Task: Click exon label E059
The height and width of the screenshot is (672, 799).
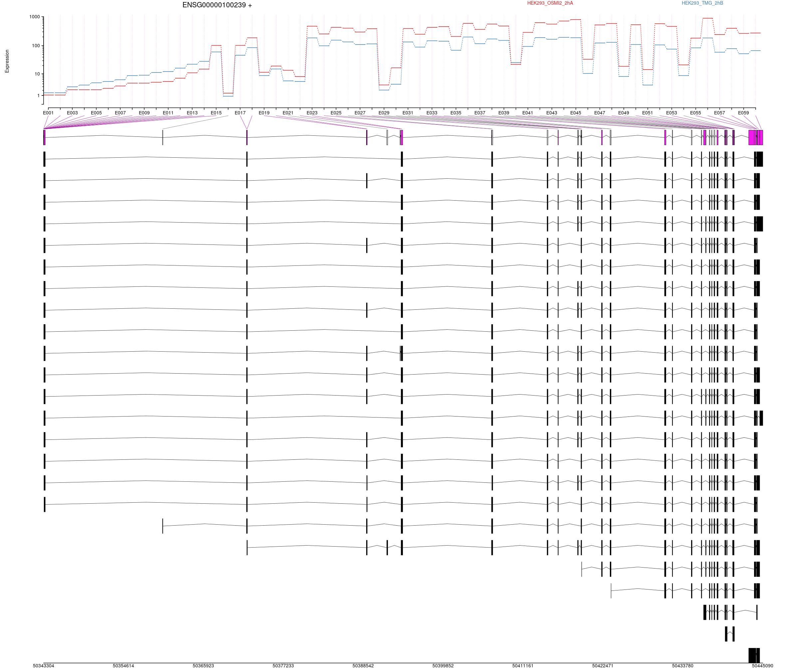Action: click(743, 113)
